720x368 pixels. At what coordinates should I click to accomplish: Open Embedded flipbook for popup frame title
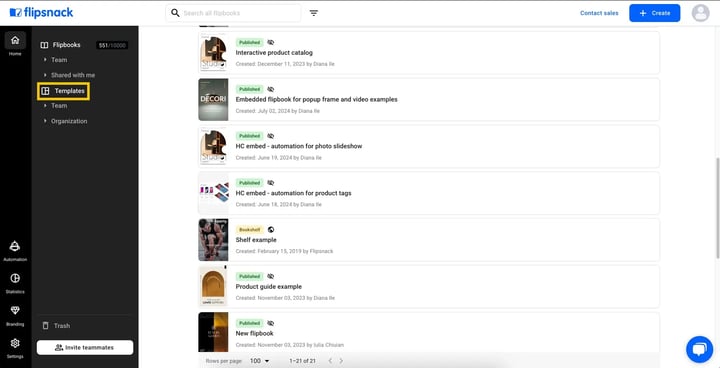pyautogui.click(x=316, y=100)
